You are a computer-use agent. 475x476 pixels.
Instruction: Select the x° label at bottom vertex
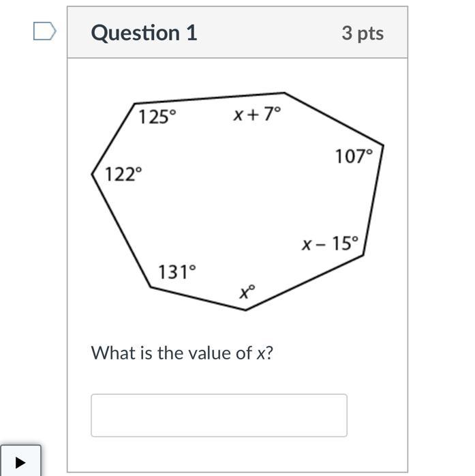click(247, 292)
